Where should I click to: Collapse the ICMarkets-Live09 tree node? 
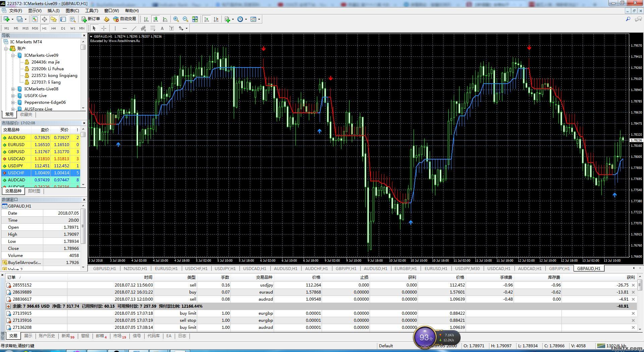point(13,55)
